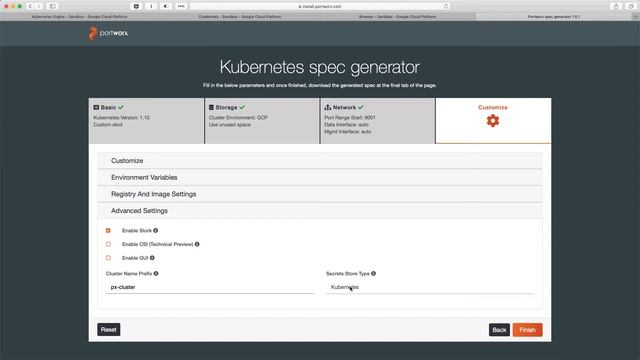Click the Kubernetes spec generator heading

[x=320, y=67]
